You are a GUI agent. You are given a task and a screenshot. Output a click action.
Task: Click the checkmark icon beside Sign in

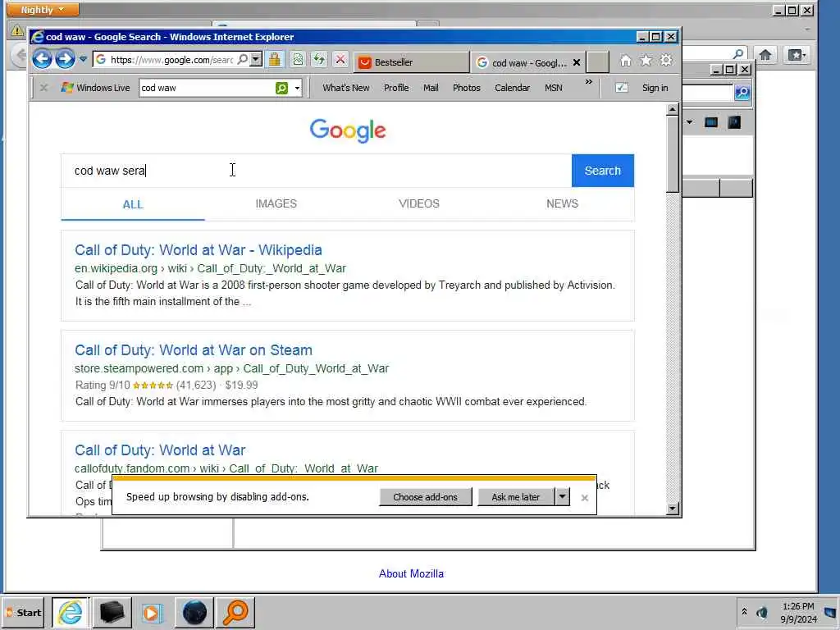pos(622,88)
